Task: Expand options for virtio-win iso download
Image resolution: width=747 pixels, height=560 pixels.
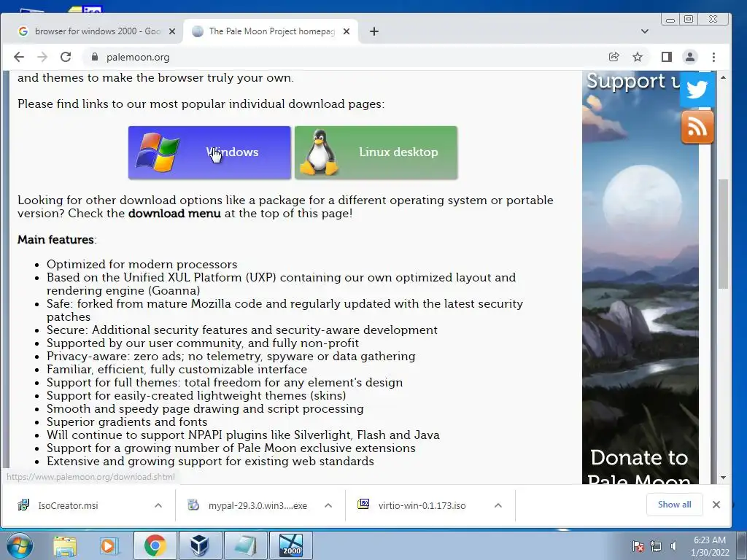Action: [x=498, y=506]
